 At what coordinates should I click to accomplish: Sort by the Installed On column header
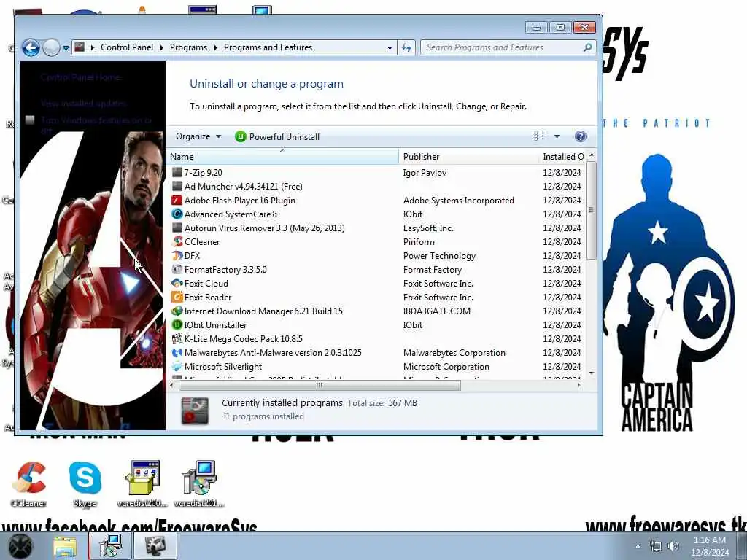point(562,156)
